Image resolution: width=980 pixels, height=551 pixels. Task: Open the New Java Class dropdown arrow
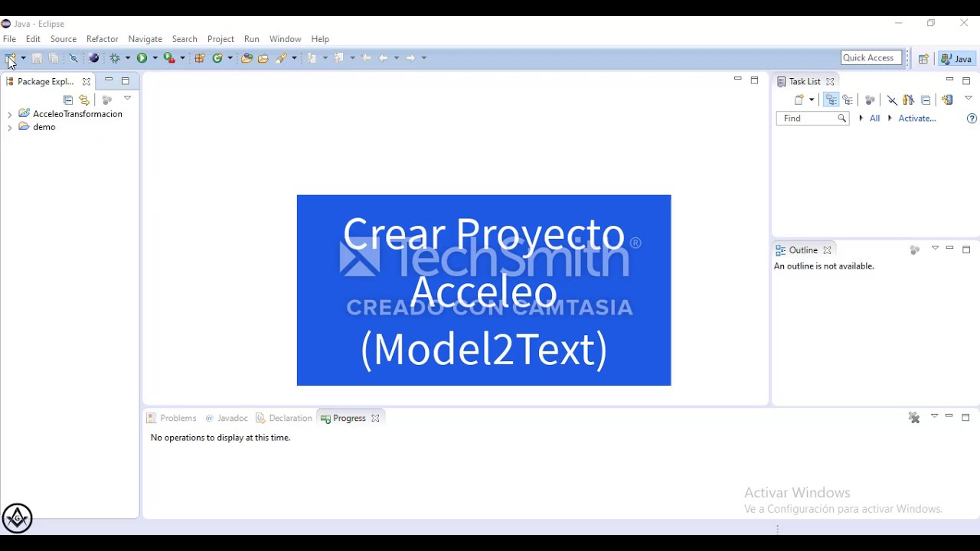click(x=230, y=58)
